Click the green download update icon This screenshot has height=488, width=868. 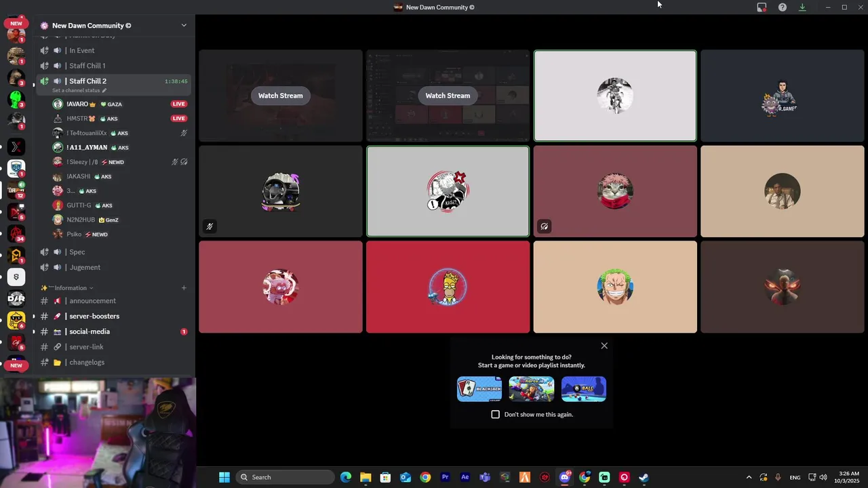(x=802, y=7)
